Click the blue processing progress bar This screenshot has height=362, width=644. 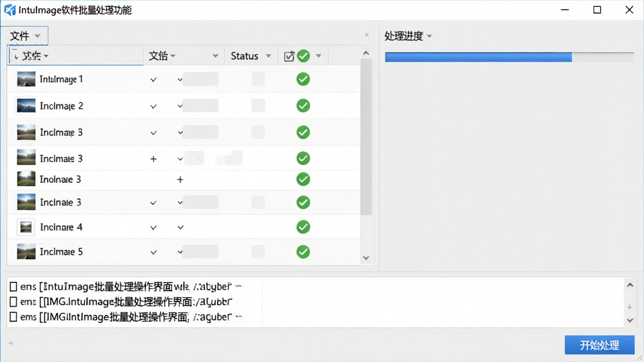(x=479, y=57)
